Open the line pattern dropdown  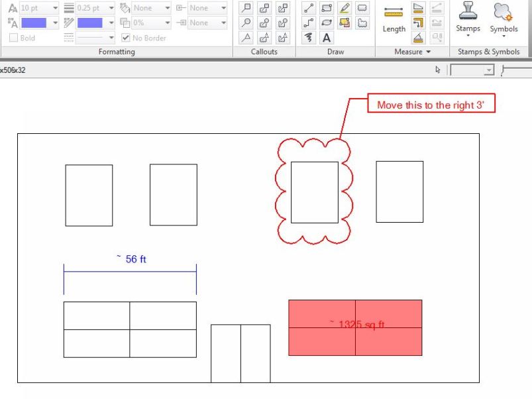111,38
